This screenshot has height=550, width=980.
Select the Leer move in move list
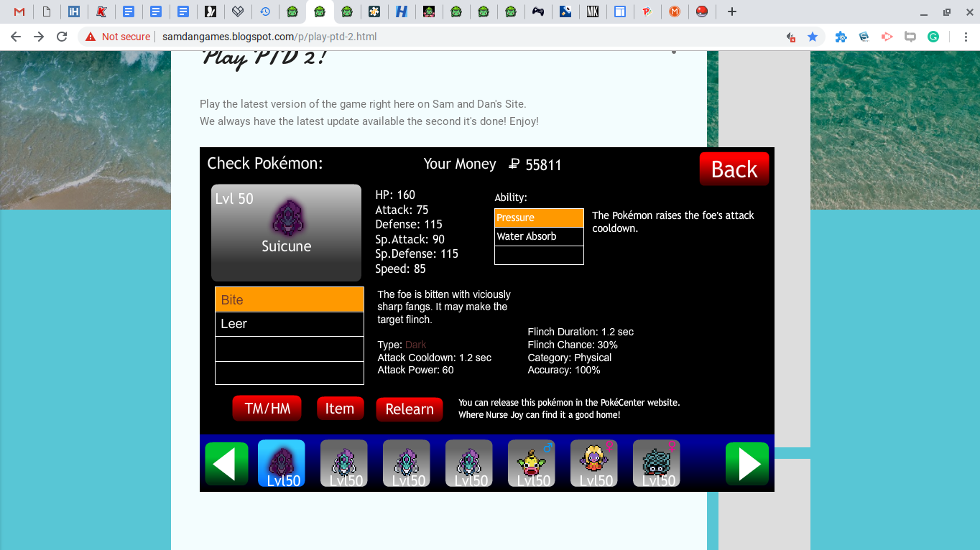pyautogui.click(x=289, y=324)
